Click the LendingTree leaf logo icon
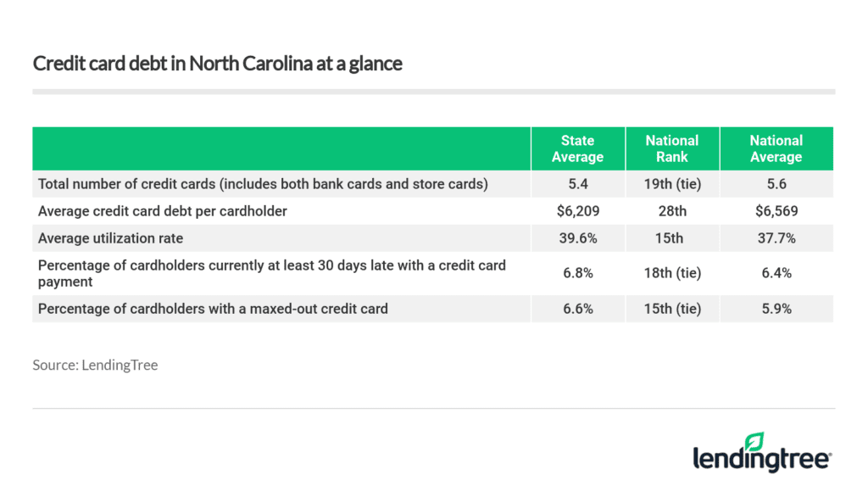 [753, 441]
